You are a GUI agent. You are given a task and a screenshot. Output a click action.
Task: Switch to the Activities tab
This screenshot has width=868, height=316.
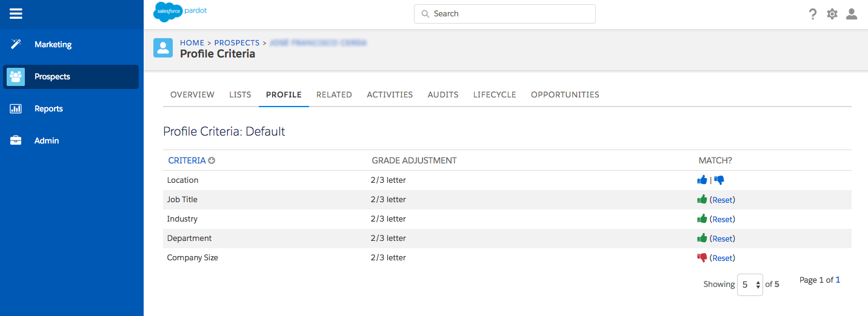coord(390,94)
